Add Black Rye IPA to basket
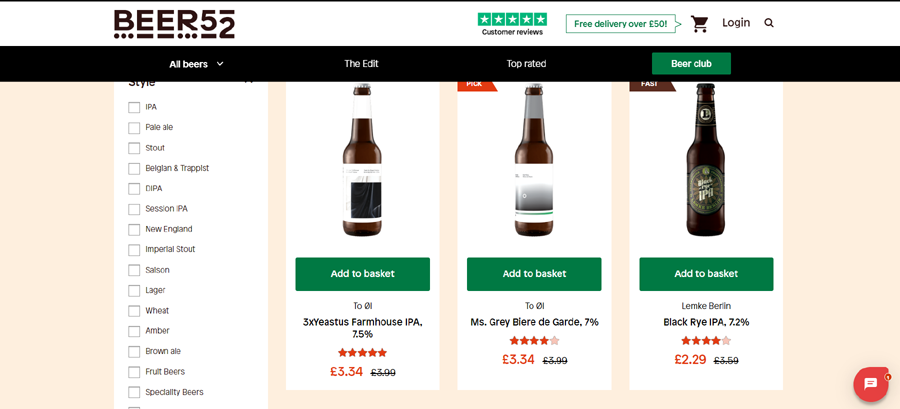Image resolution: width=900 pixels, height=409 pixels. point(706,274)
